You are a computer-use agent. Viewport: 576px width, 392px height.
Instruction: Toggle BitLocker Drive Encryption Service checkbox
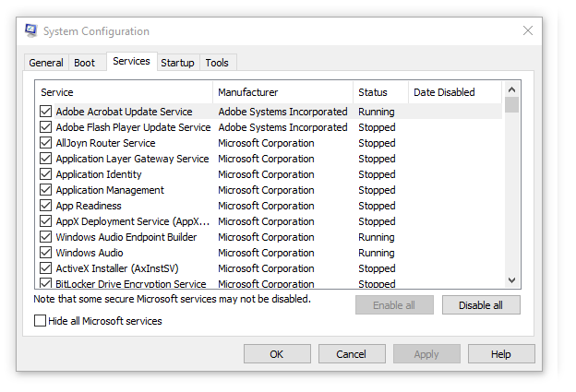(x=45, y=283)
